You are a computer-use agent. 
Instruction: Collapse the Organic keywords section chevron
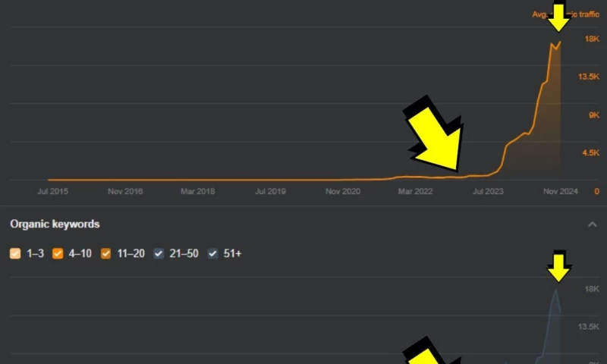(x=593, y=224)
